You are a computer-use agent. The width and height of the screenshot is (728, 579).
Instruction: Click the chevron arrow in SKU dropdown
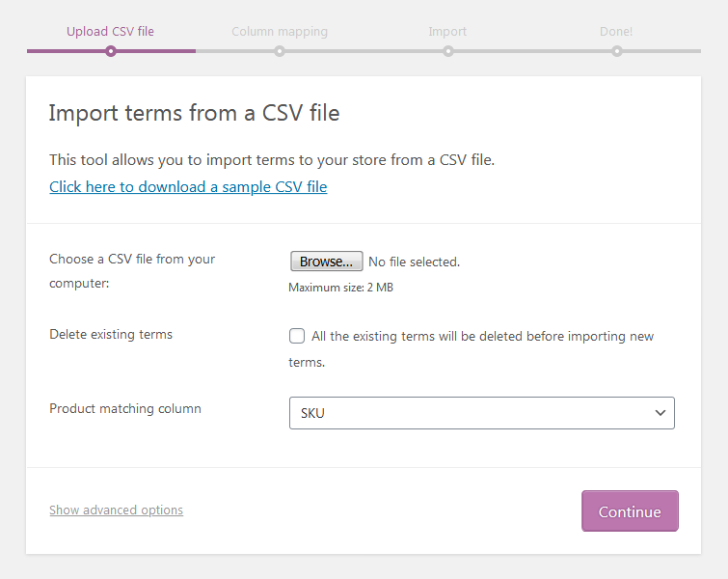pyautogui.click(x=661, y=413)
